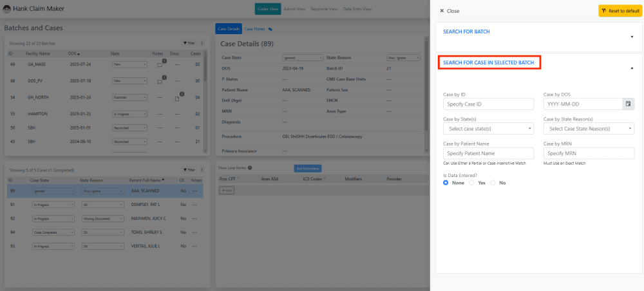Image resolution: width=644 pixels, height=291 pixels.
Task: Switch to the Admin View tab
Action: [x=294, y=9]
